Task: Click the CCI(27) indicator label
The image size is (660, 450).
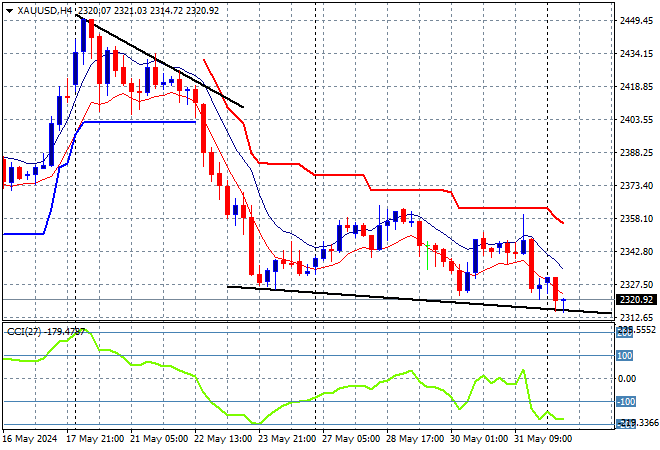Action: point(24,332)
